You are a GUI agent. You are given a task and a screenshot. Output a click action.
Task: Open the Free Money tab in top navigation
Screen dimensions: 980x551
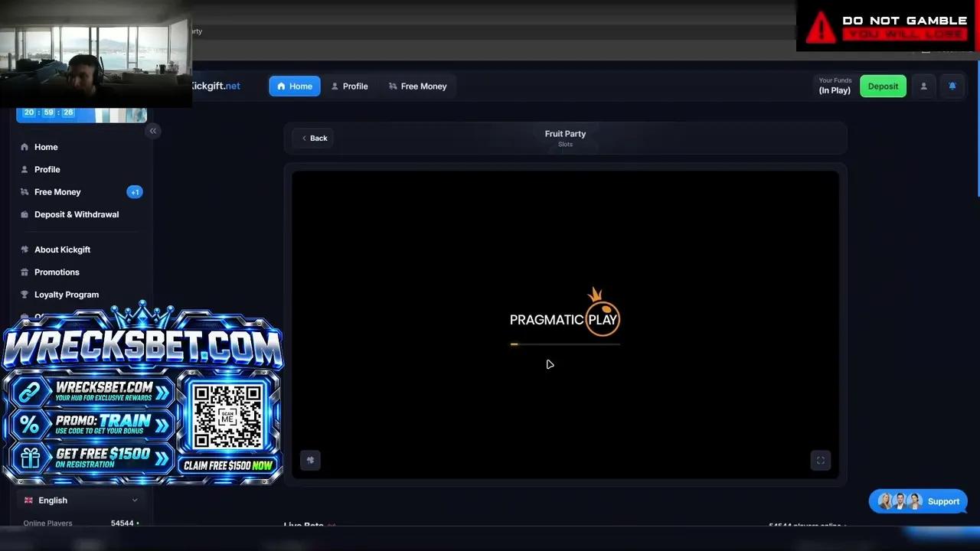(x=417, y=86)
